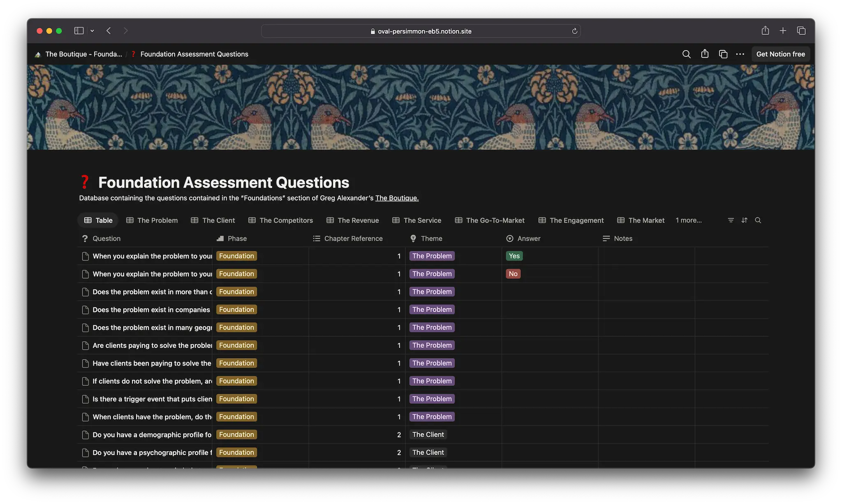Viewport: 842px width, 504px height.
Task: Duplicate the Notion page icon
Action: [723, 54]
